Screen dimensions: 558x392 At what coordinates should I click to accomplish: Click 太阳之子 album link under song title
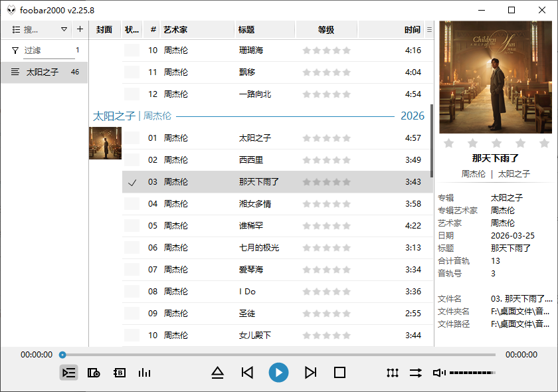(514, 174)
